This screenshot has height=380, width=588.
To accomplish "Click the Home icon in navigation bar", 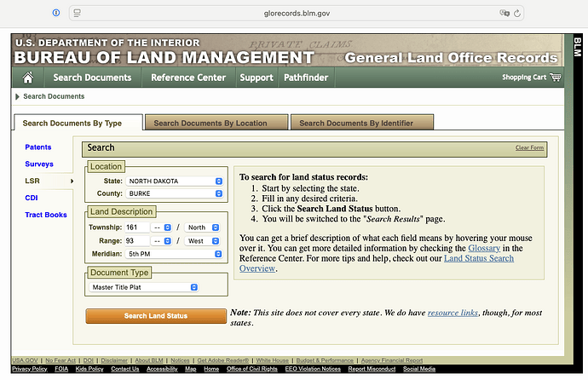I will click(x=28, y=78).
